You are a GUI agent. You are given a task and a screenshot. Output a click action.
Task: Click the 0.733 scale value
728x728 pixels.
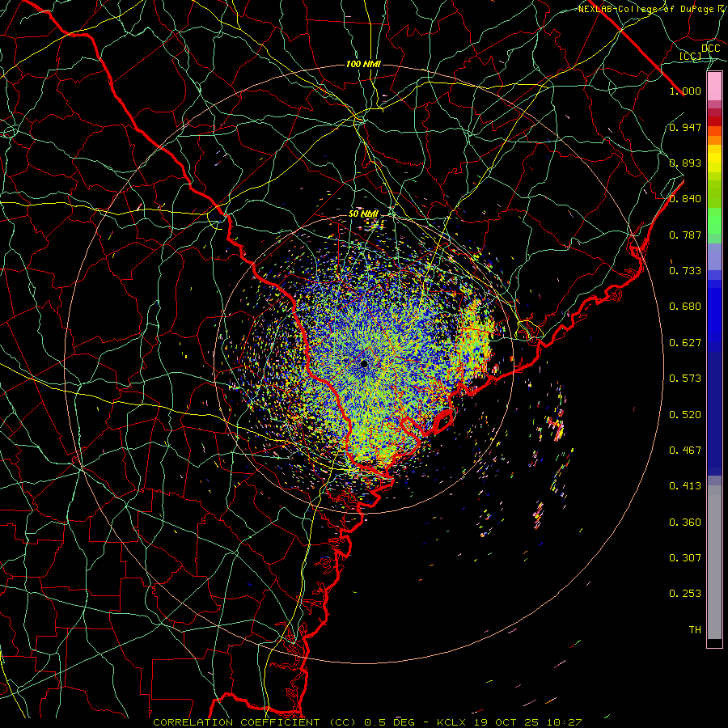point(685,271)
